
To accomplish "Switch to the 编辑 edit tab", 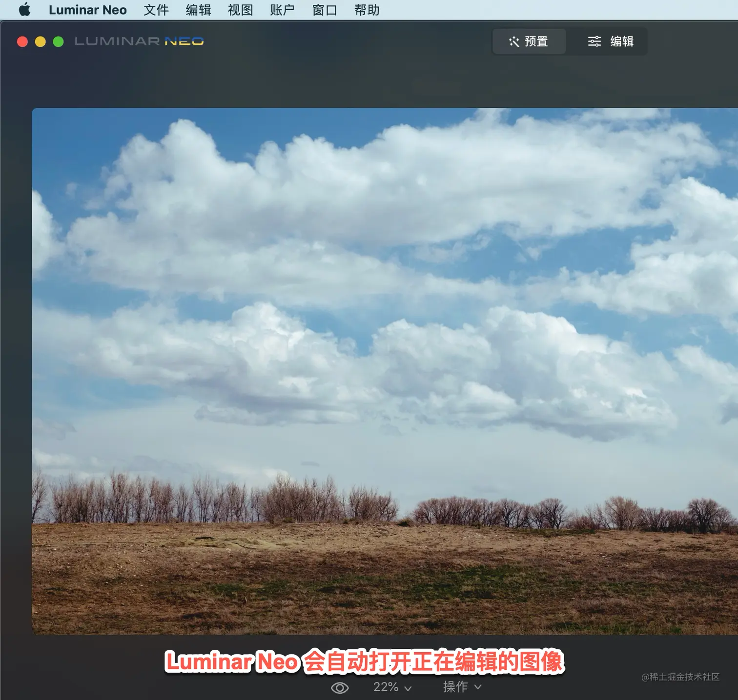I will coord(610,41).
